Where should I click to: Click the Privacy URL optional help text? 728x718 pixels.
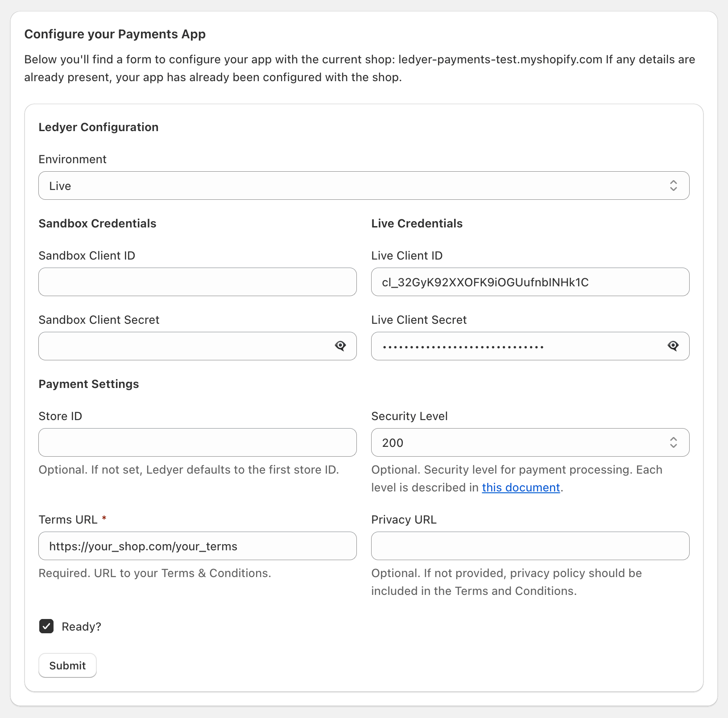(507, 582)
